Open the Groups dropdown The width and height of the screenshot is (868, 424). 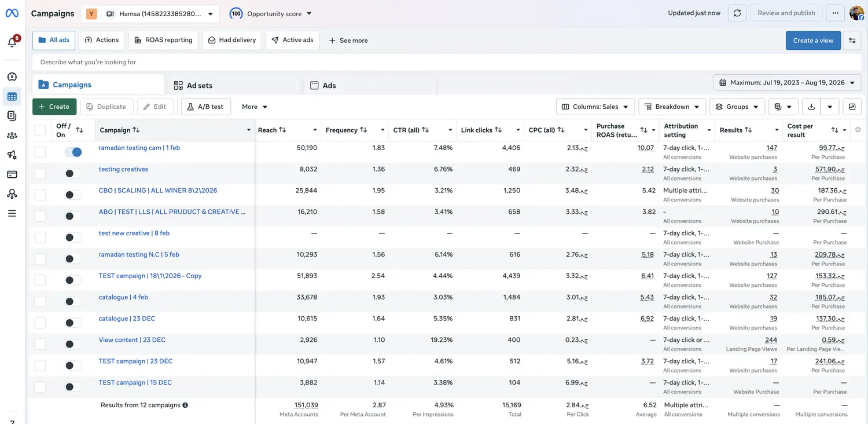click(737, 107)
